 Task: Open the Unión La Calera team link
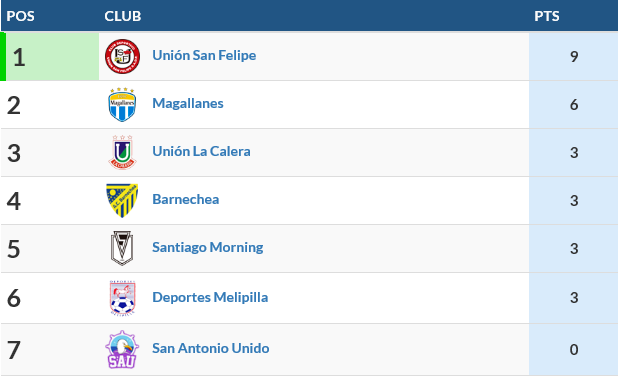[201, 151]
